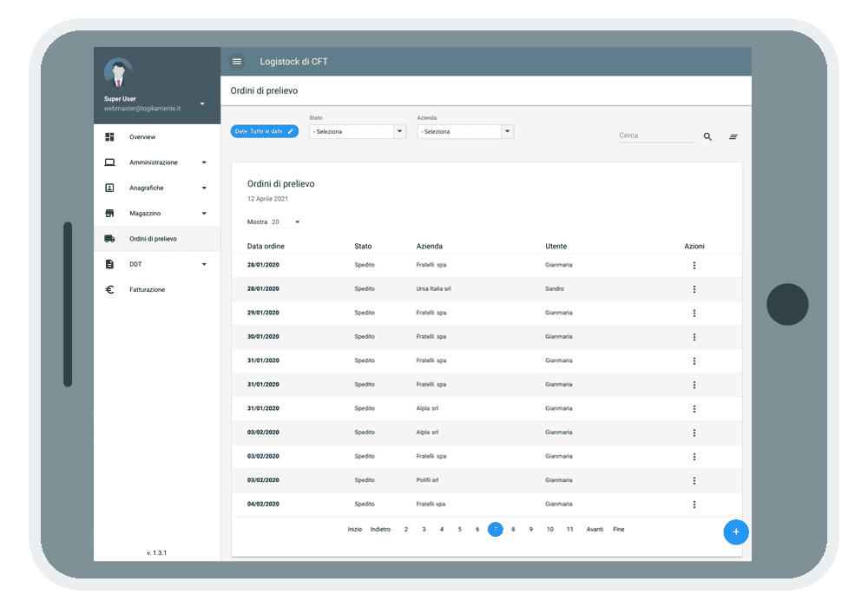Open actions menu for 03/02/2020 Alpla srl row
The width and height of the screenshot is (868, 608).
694,433
